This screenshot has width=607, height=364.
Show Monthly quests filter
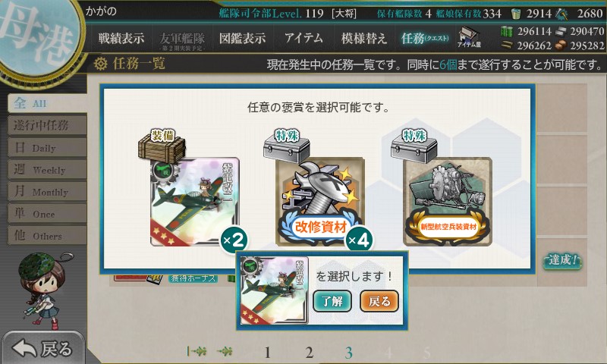coord(47,191)
